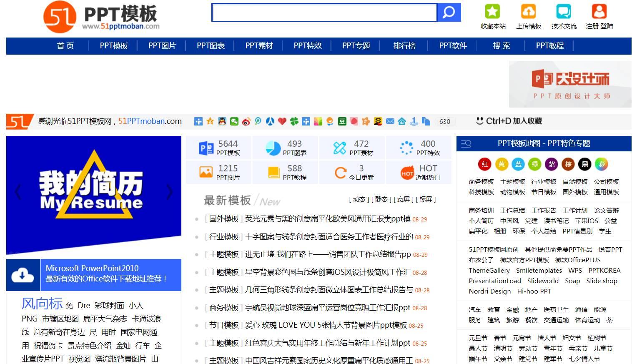Image resolution: width=632 pixels, height=364 pixels.
Task: Click the PPT教程 yellow book icon
Action: 273,172
